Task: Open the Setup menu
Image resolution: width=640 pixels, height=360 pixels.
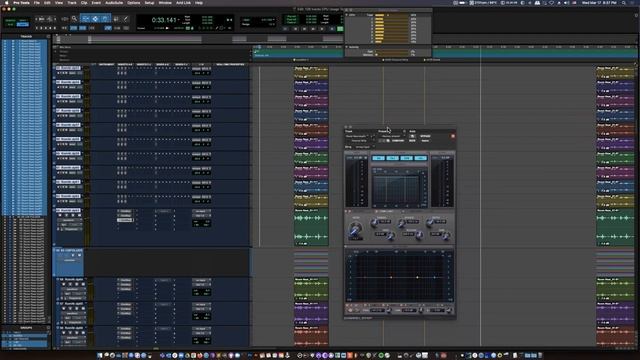Action: pos(149,3)
